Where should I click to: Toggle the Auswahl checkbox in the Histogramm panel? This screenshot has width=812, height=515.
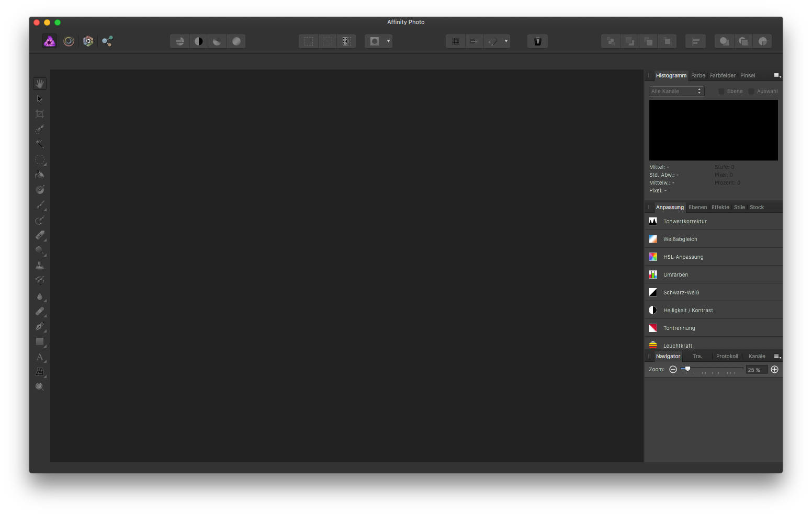coord(751,91)
